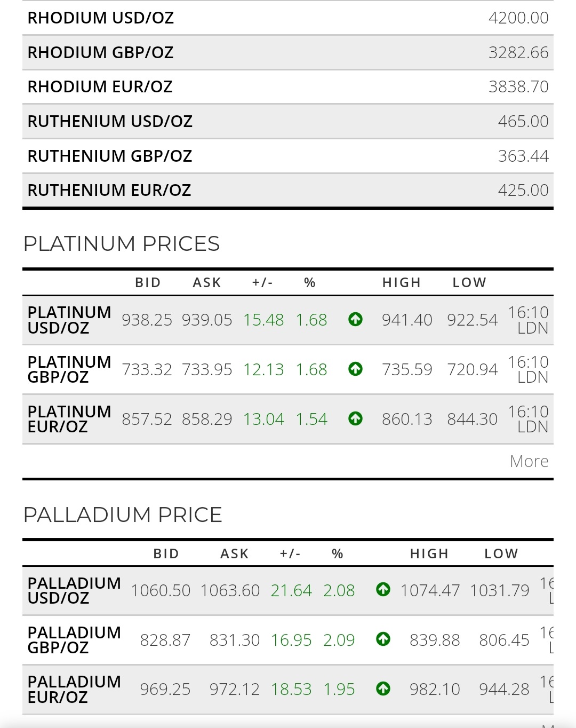Viewport: 576px width, 728px height.
Task: Click the Rhodium GBP/OZ price 3282.66
Action: pyautogui.click(x=518, y=52)
